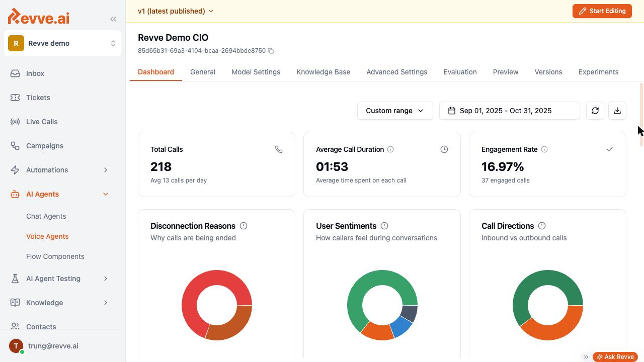Switch to Advanced Settings tab

tap(396, 72)
